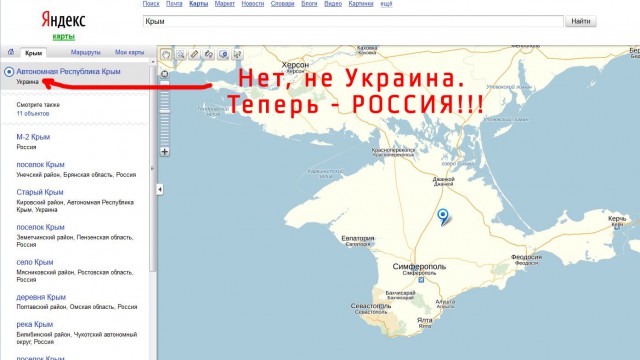The image size is (640, 360).
Task: Open the Маршруты tab
Action: click(86, 52)
